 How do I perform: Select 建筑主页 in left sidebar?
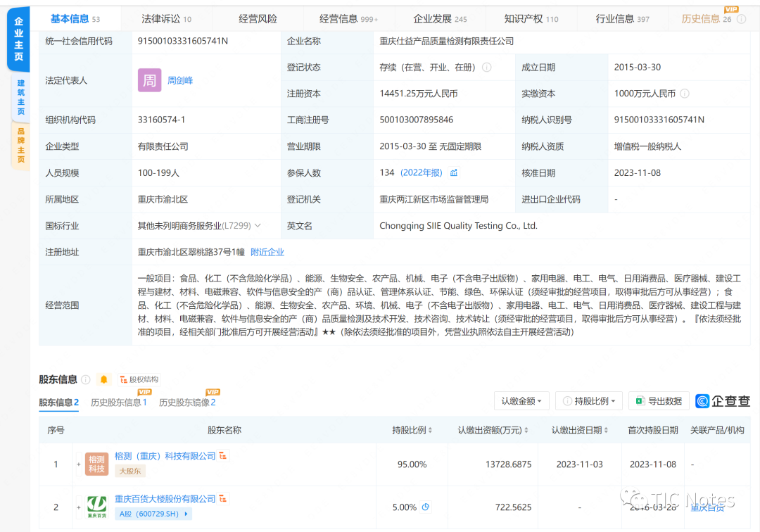point(21,97)
